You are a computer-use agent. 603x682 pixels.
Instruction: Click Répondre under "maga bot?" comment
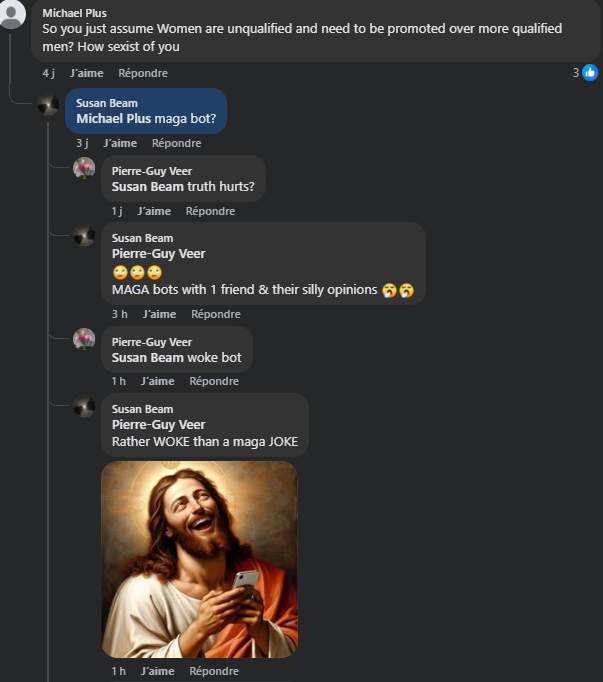(x=176, y=143)
